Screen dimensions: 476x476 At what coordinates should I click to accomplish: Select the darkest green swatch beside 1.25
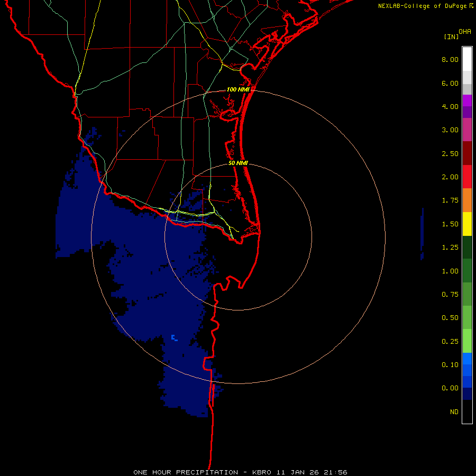click(x=467, y=248)
